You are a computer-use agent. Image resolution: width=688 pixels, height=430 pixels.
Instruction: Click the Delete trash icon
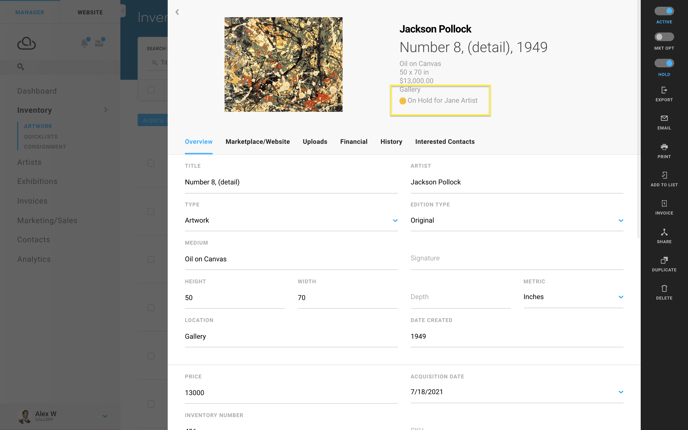click(664, 288)
